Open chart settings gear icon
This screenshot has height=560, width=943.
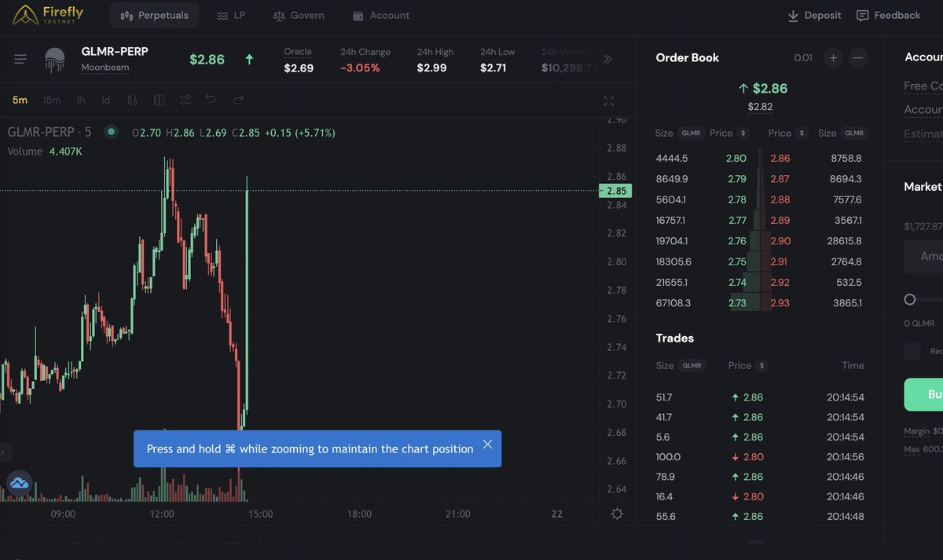[x=618, y=514]
